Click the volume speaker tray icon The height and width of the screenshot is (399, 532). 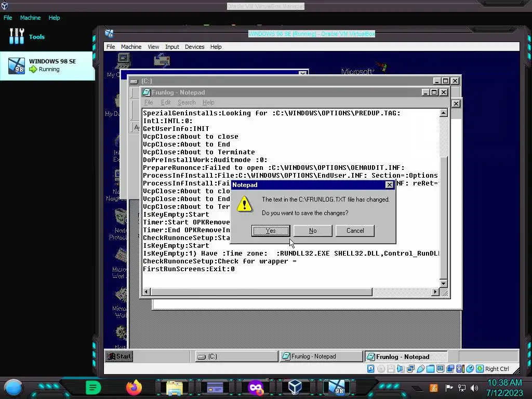coord(474,388)
